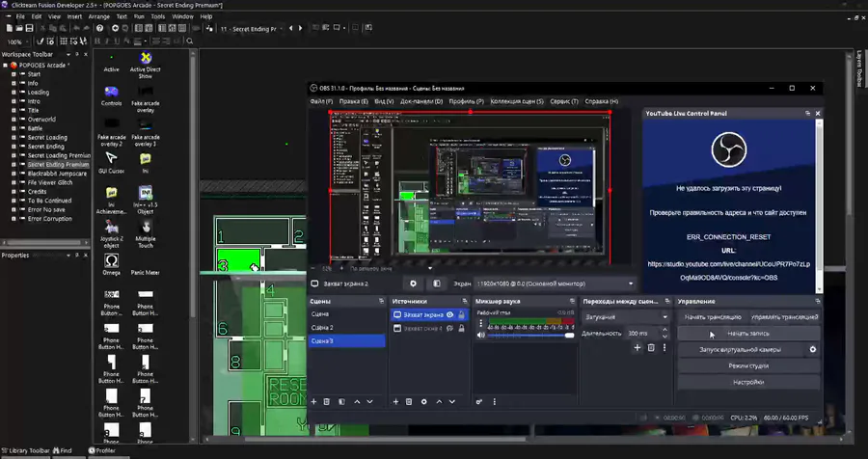Image resolution: width=868 pixels, height=459 pixels.
Task: Mute Рабочий стол audio speaker icon
Action: click(481, 335)
